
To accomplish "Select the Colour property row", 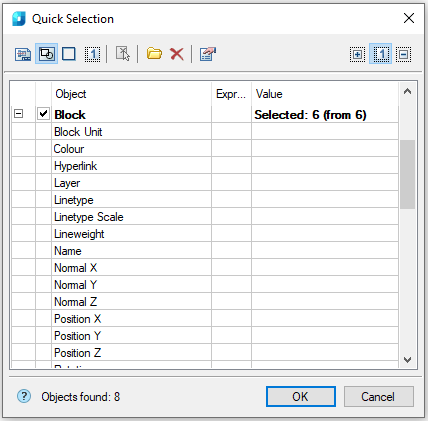I will coord(205,148).
